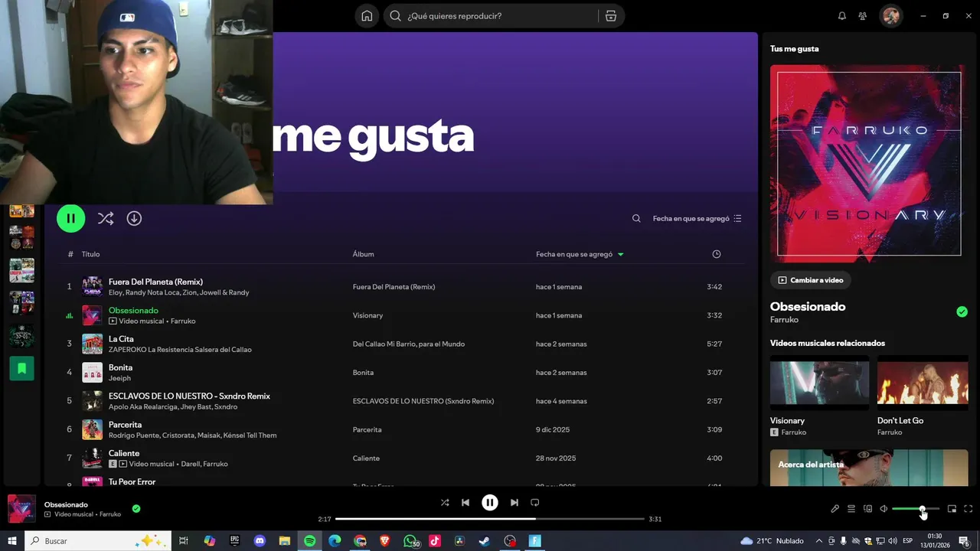Open connect to a device icon
This screenshot has width=980, height=551.
coord(867,509)
